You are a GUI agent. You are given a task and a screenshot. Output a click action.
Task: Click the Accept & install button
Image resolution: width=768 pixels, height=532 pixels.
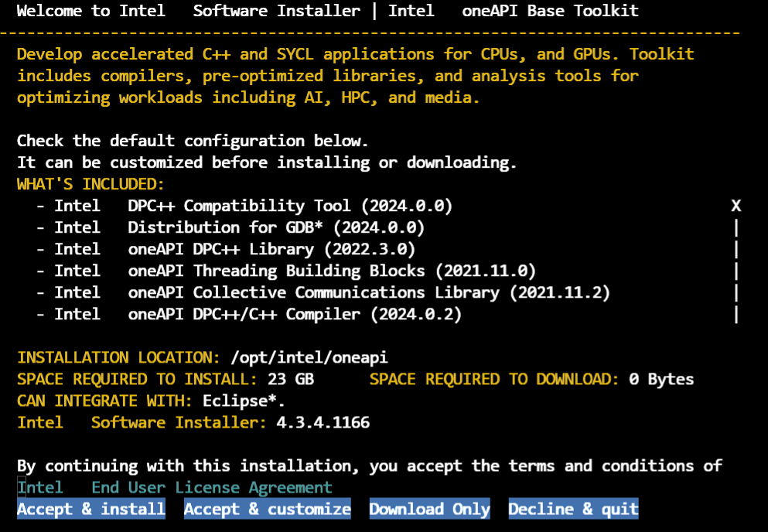click(x=91, y=509)
